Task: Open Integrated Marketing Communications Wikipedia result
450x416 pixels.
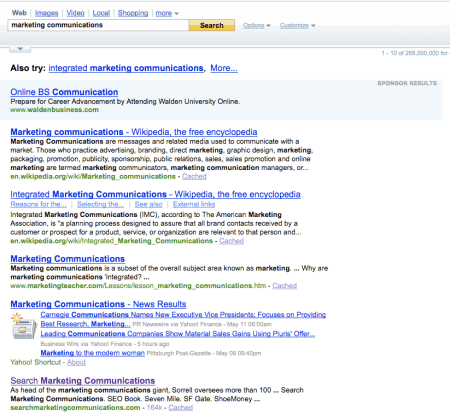Action: 155,194
